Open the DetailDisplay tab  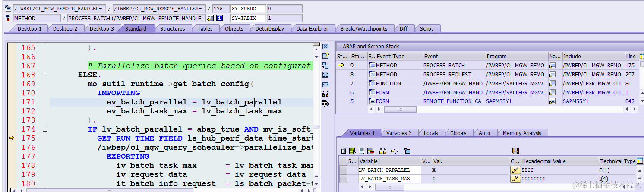269,28
